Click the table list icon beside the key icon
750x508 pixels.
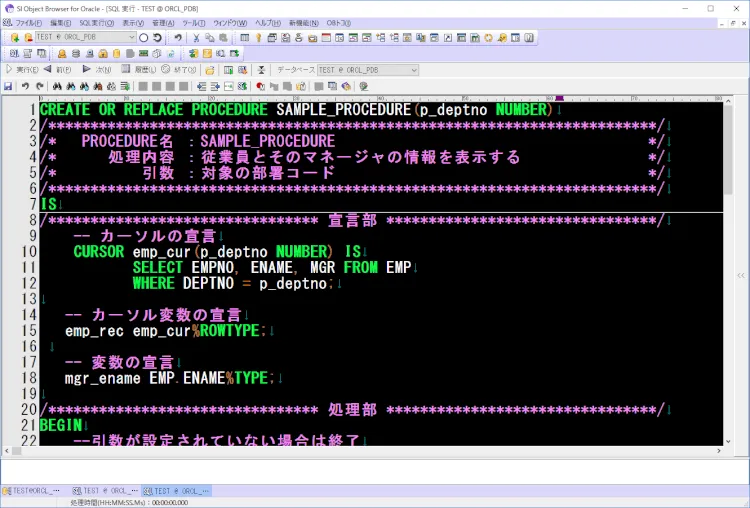pyautogui.click(x=244, y=38)
